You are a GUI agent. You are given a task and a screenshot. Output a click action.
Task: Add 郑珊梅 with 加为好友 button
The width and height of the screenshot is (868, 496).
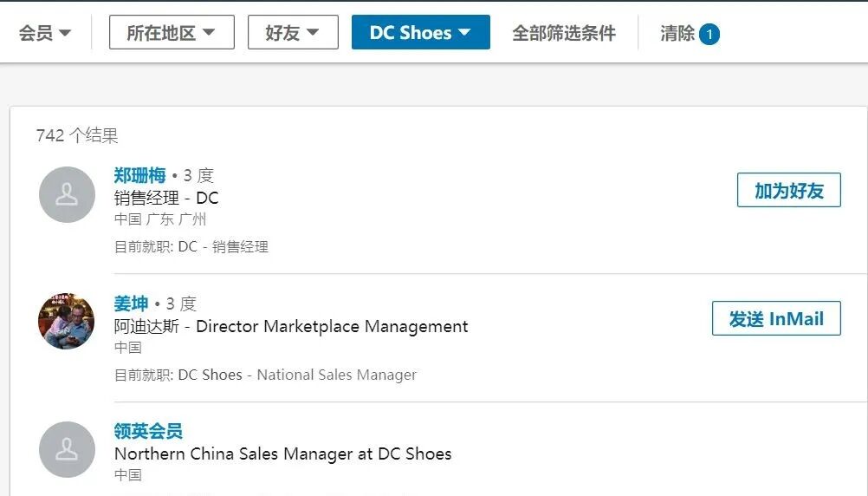[789, 190]
